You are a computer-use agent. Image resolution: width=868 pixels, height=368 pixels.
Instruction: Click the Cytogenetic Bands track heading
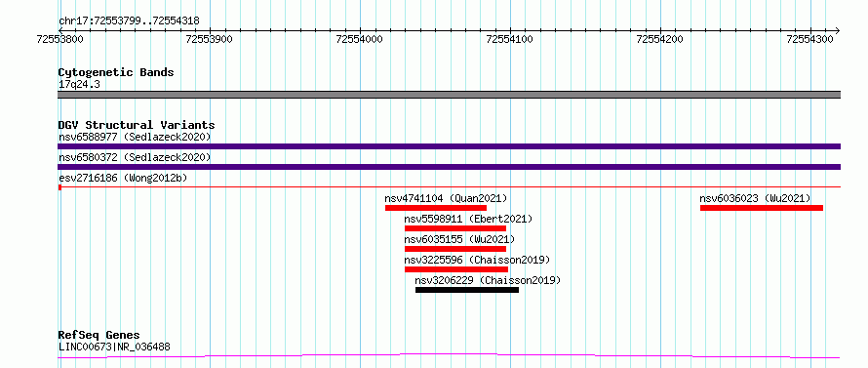pyautogui.click(x=116, y=72)
